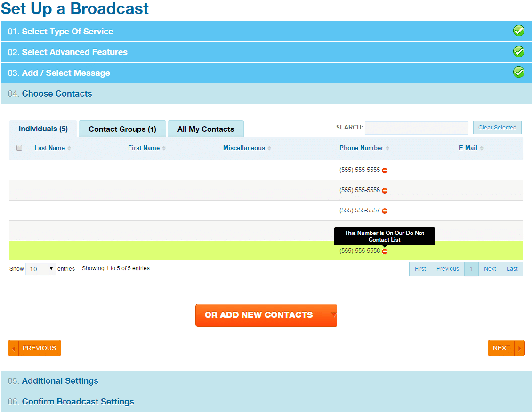Expand the Confirm Broadcast Settings section
Screen dimensions: 532x412
click(78, 402)
